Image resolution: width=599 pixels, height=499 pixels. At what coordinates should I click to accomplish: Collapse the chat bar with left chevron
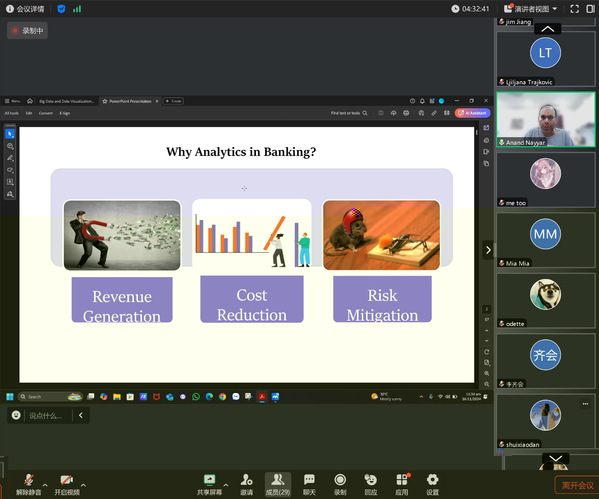(81, 415)
